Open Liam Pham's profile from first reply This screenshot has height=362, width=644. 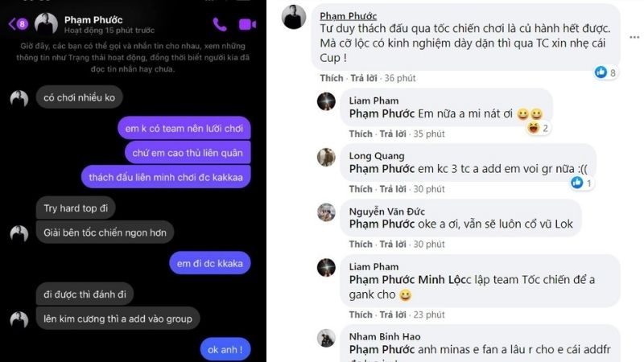point(374,101)
